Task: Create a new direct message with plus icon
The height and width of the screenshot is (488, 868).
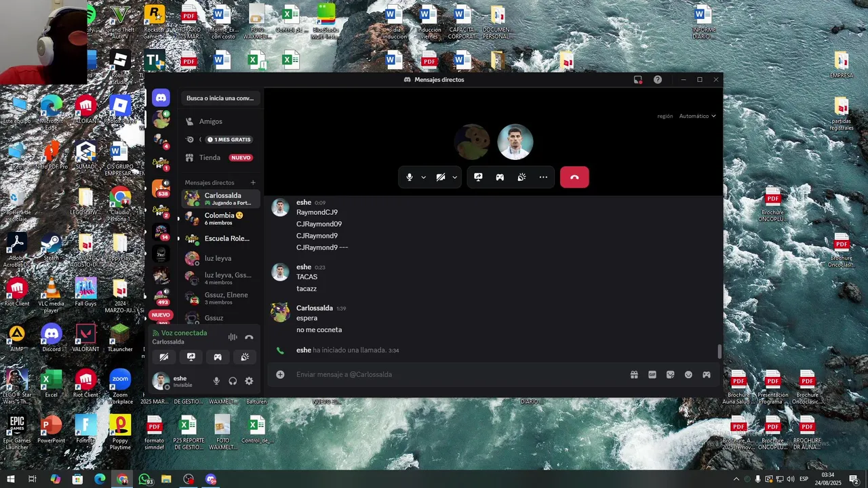Action: (x=253, y=182)
